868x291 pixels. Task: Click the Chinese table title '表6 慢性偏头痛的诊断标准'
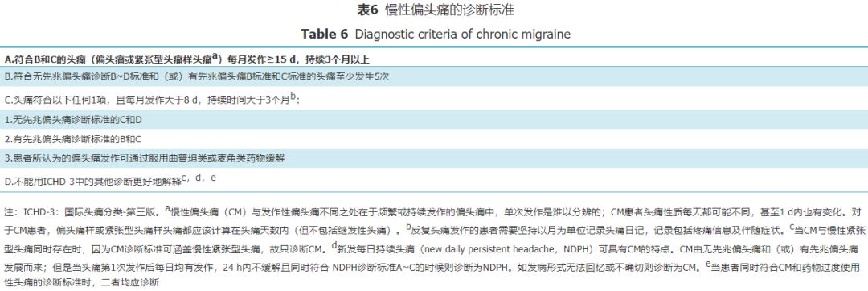click(433, 10)
